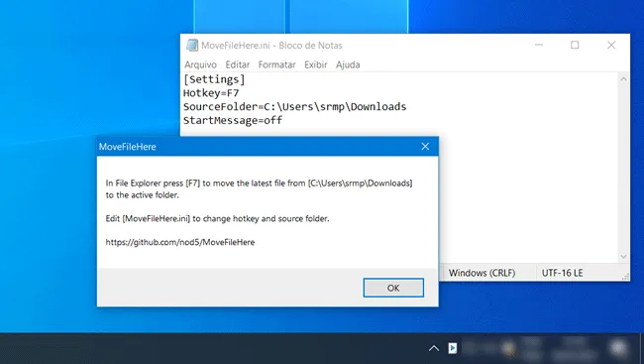Screen dimensions: 644x364
Task: Click the [Settings] line in Notepad
Action: point(214,79)
